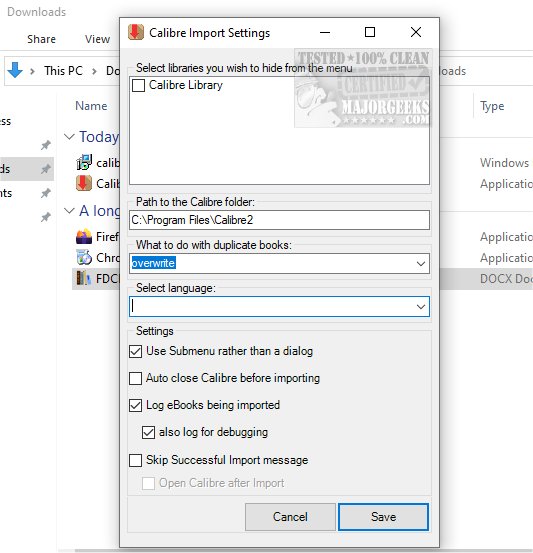This screenshot has height=553, width=533.
Task: Collapse the Today group in Explorer
Action: pyautogui.click(x=69, y=136)
